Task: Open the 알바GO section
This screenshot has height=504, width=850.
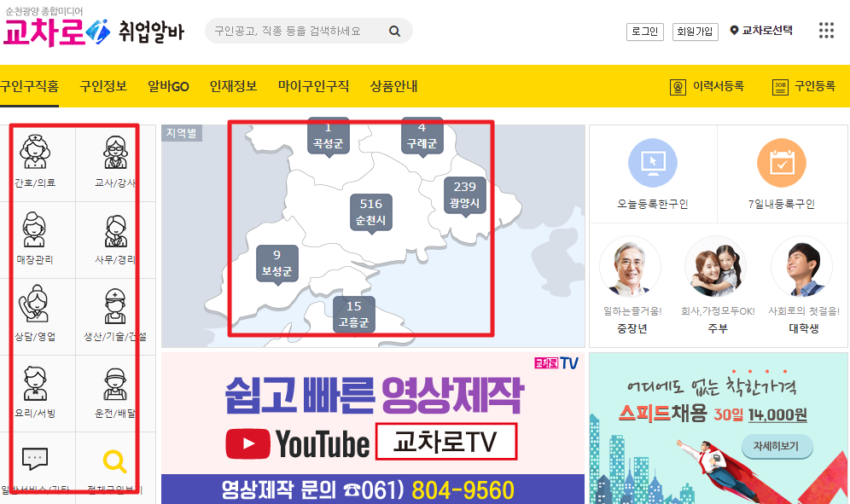Action: (167, 86)
